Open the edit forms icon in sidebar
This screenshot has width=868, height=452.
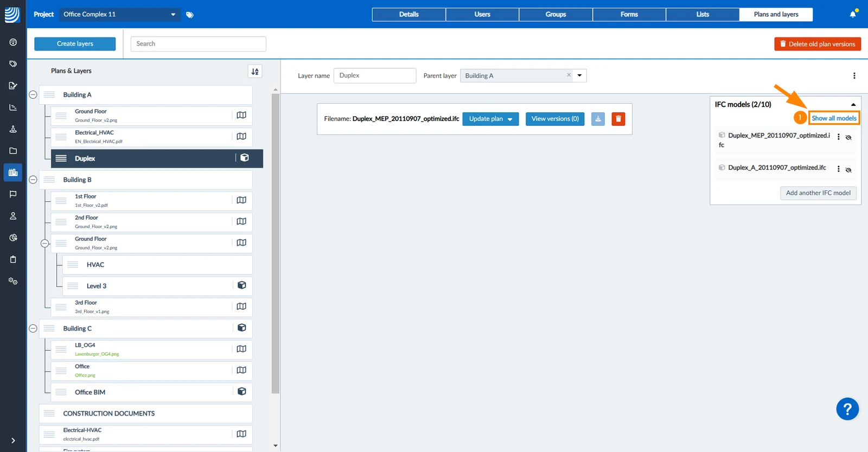point(13,86)
